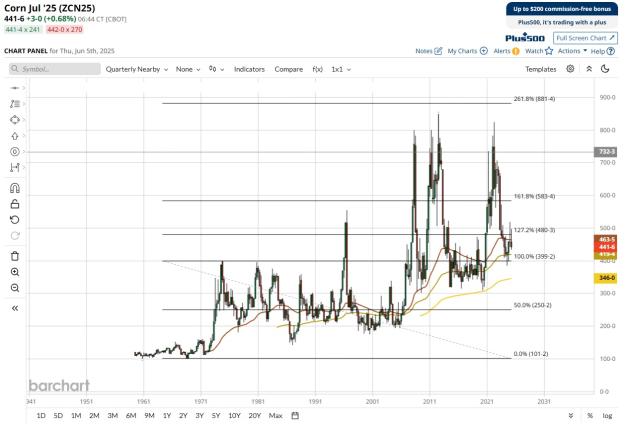Select the arrow marker tool
625x430 pixels.
(x=15, y=136)
